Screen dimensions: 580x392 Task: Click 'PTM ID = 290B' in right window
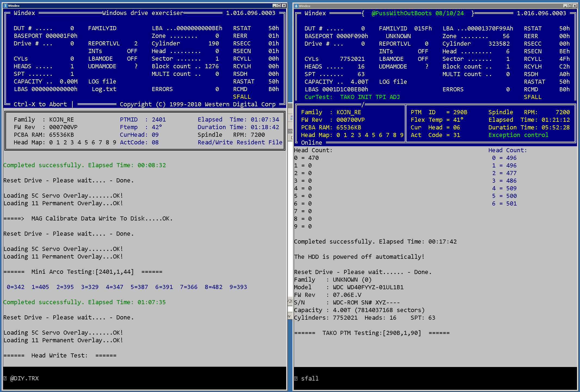pyautogui.click(x=439, y=112)
